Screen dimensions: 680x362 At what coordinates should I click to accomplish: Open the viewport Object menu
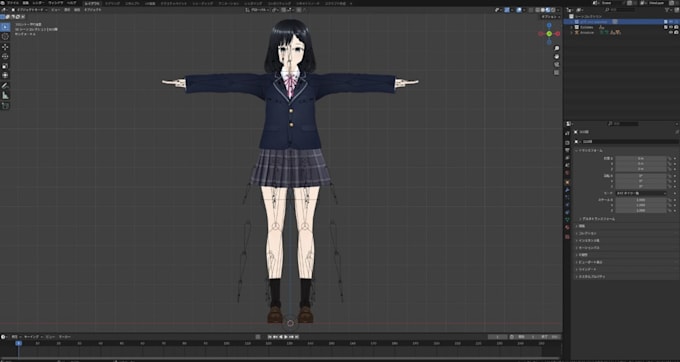92,10
